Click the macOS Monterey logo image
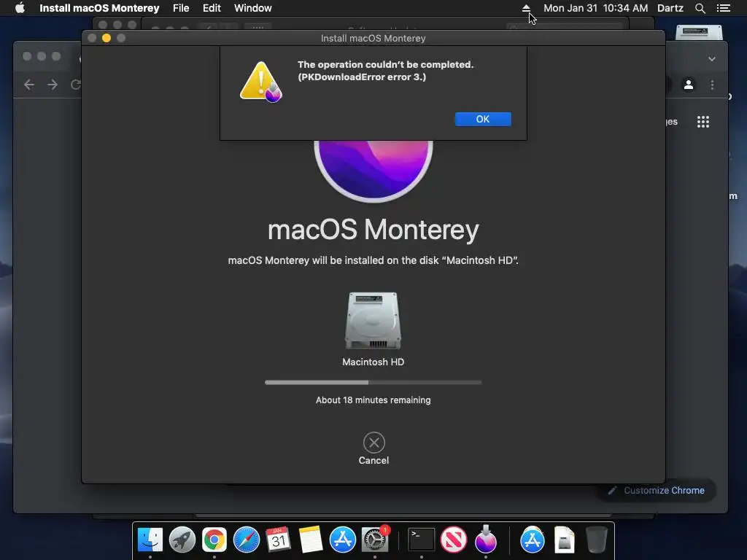The image size is (747, 560). 373,171
